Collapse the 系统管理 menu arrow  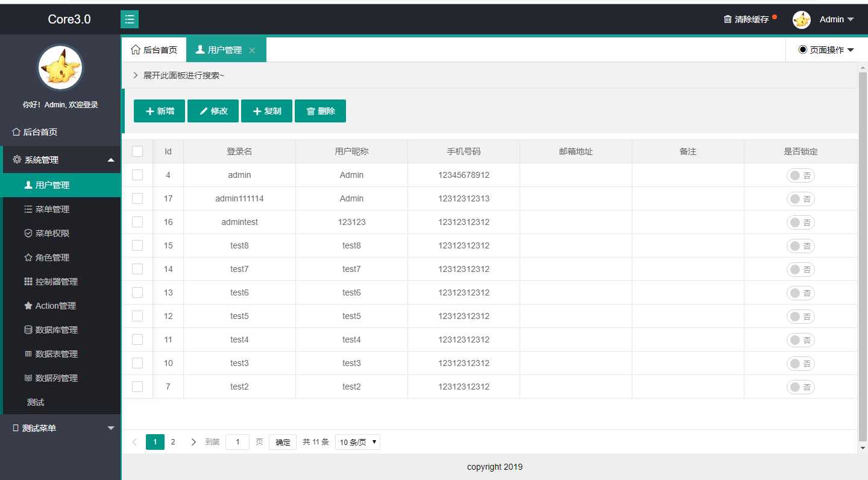[111, 160]
